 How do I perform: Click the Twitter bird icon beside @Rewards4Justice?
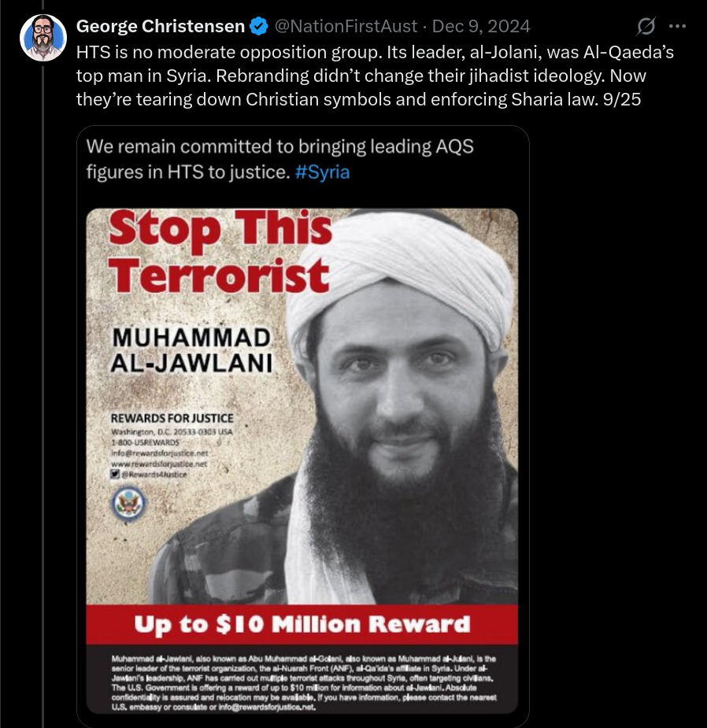pos(115,474)
